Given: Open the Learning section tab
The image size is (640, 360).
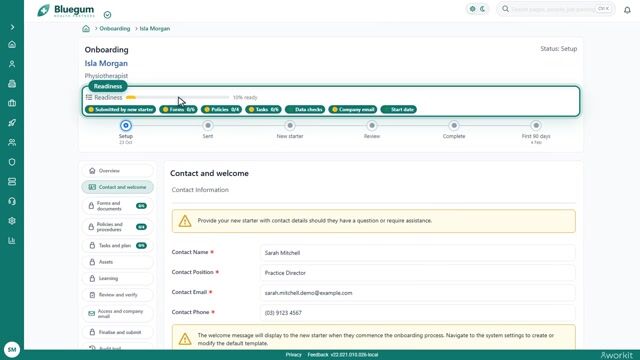Looking at the screenshot, I should 118,278.
